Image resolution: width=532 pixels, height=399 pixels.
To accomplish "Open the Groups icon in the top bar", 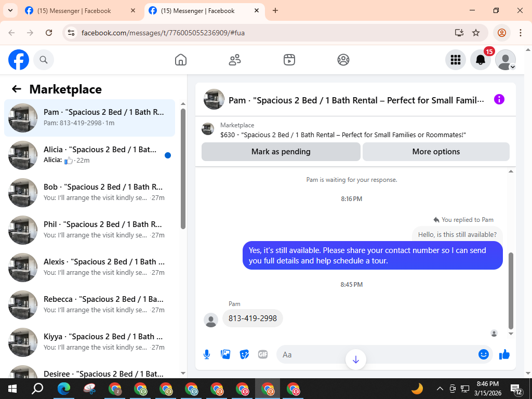I will coord(343,60).
